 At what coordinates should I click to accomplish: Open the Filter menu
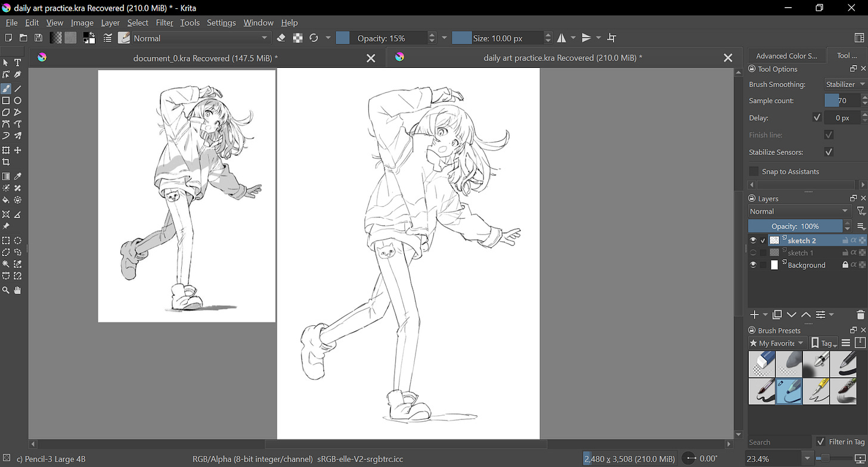tap(164, 23)
